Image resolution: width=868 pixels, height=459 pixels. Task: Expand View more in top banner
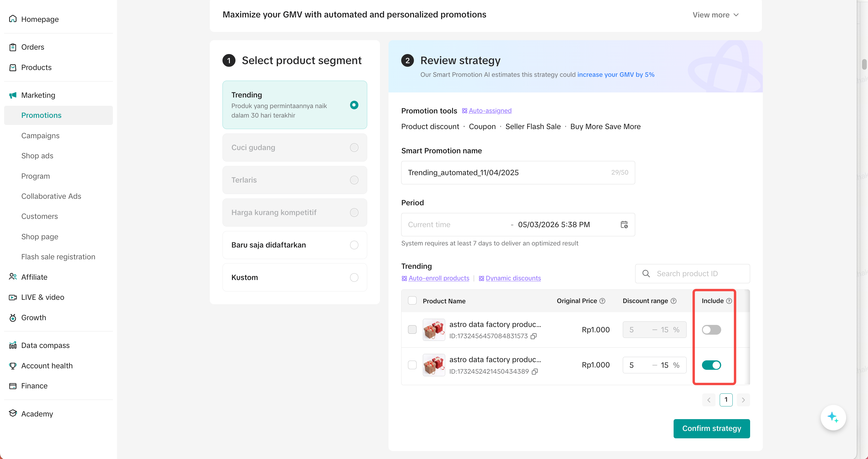(x=715, y=15)
